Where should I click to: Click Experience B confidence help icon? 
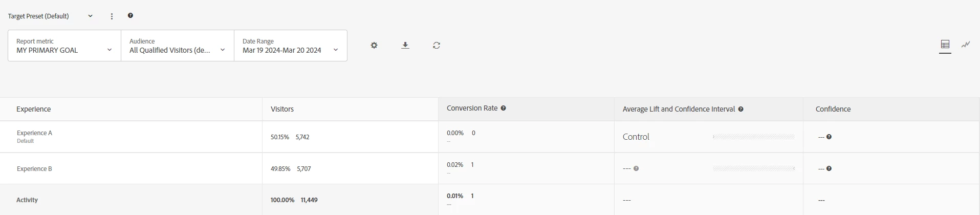[829, 169]
